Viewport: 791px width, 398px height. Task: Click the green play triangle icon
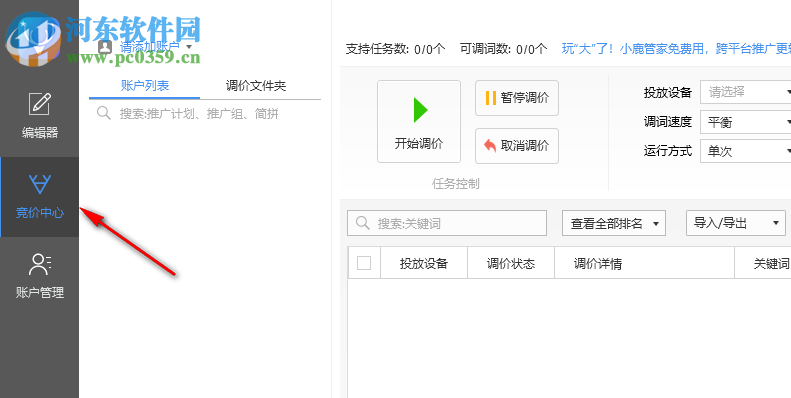coord(420,110)
